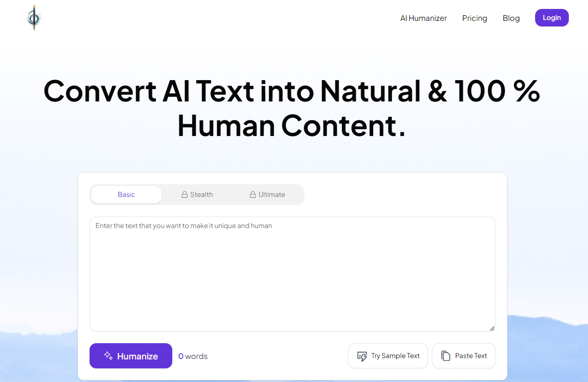This screenshot has height=382, width=588.
Task: Switch to the Ultimate mode tab
Action: pos(267,194)
